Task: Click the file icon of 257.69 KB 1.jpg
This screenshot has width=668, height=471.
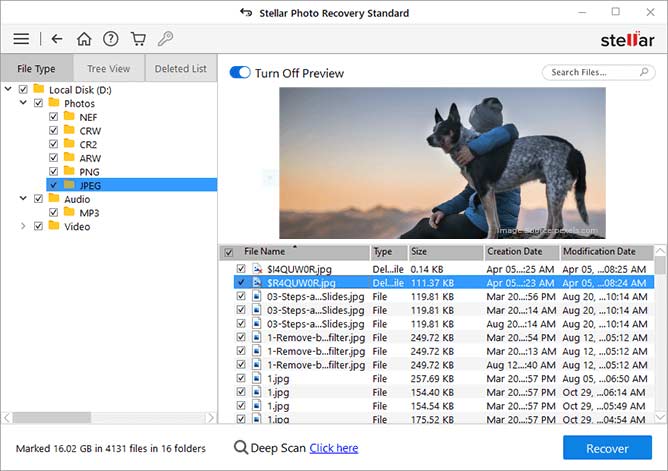Action: click(257, 378)
